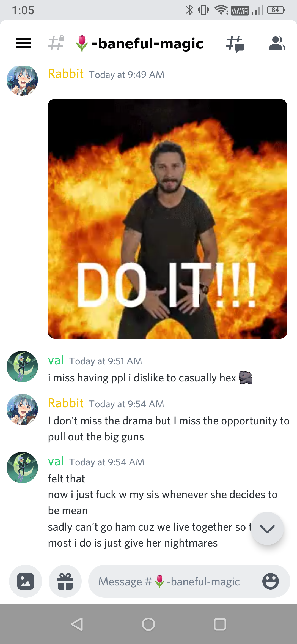The height and width of the screenshot is (644, 297).
Task: Open the threads icon in header
Action: pyautogui.click(x=235, y=43)
